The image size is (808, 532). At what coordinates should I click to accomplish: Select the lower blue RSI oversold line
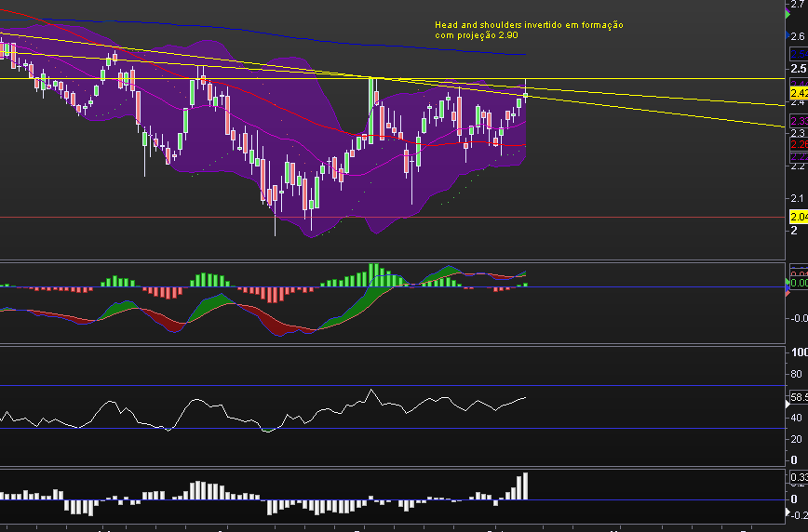[x=392, y=429]
